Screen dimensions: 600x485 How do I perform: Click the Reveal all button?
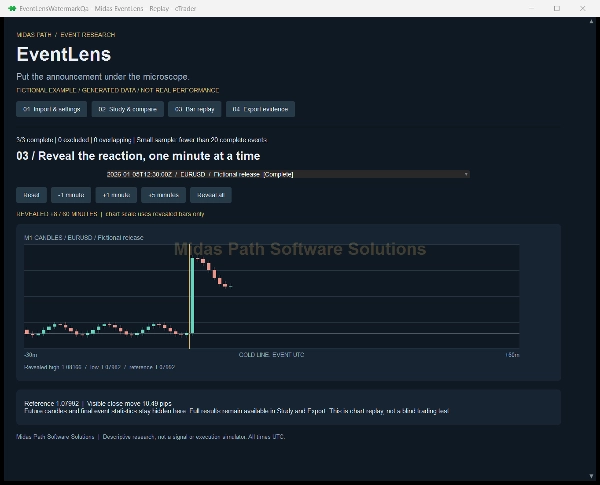[x=210, y=195]
